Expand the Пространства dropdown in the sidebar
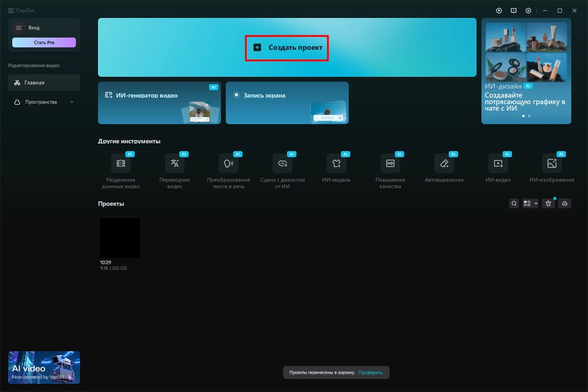The image size is (588, 392). pos(72,102)
